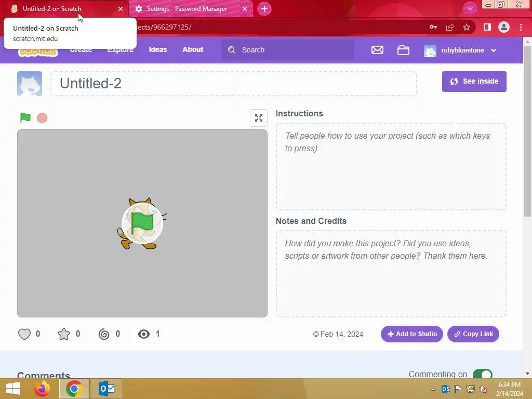The width and height of the screenshot is (532, 399).
Task: Click the Add to Studio button
Action: point(411,334)
